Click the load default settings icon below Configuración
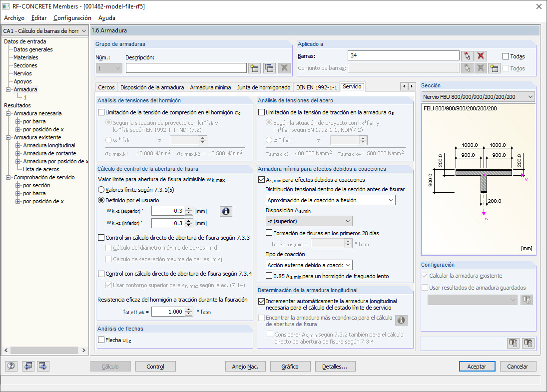The image size is (547, 392). pos(528,343)
